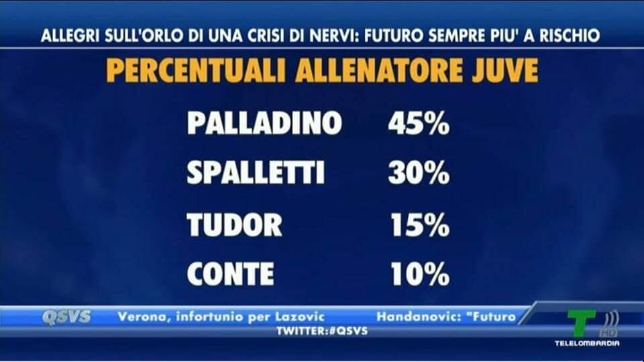
Task: Click the PERCENTUALI ALLENATORE JUVE title
Action: (322, 71)
